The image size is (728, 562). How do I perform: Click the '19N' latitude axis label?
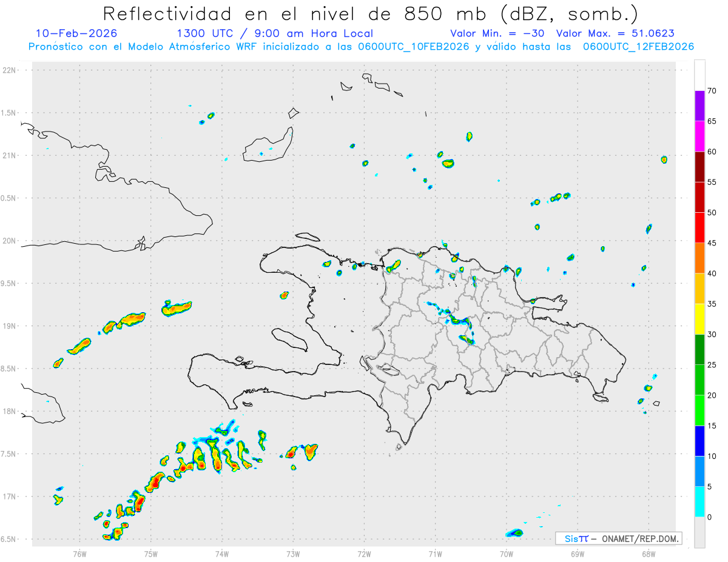9,326
